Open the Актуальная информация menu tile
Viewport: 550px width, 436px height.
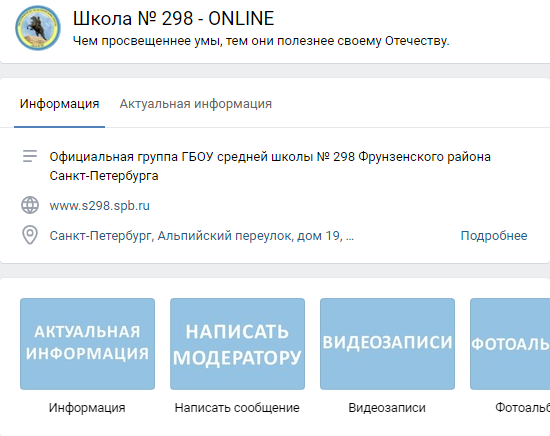pos(87,344)
